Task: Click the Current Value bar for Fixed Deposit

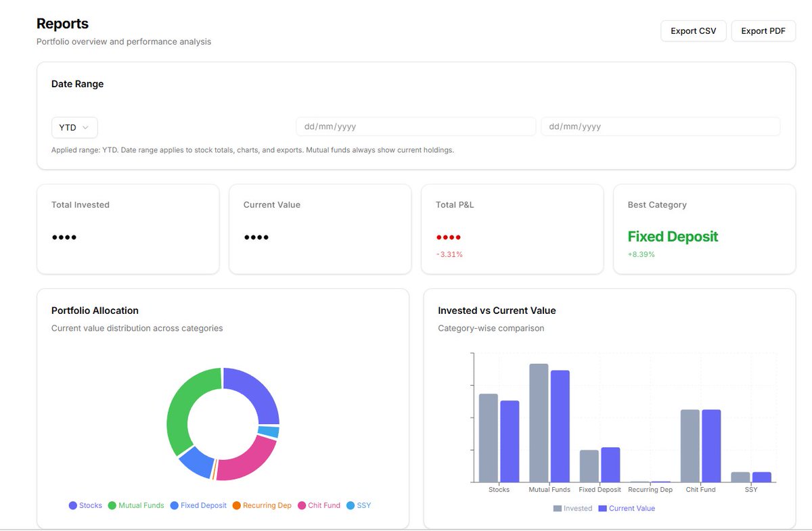Action: [610, 465]
